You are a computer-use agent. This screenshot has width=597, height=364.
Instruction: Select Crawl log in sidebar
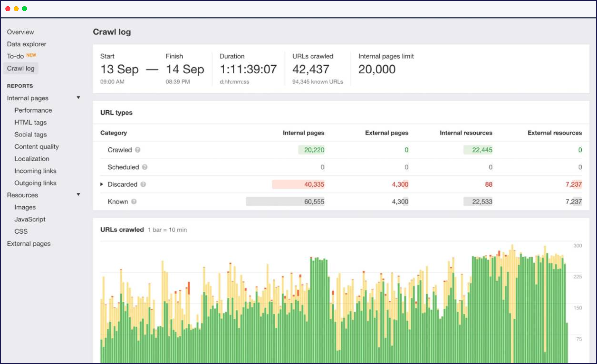(x=21, y=68)
